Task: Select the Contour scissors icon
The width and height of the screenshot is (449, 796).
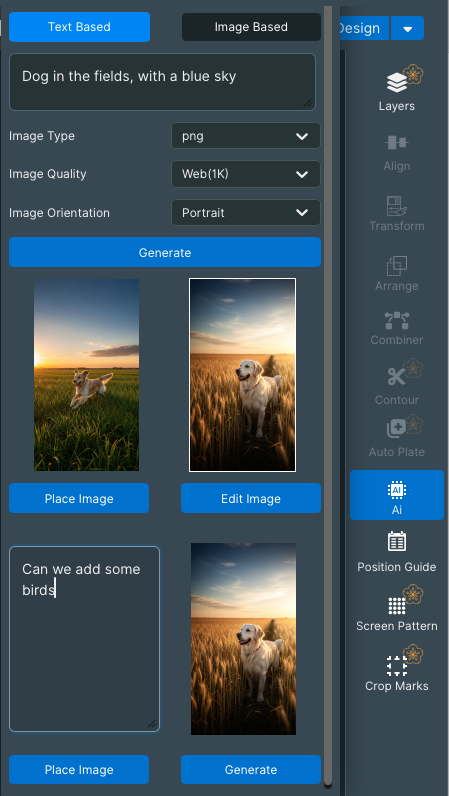Action: [x=397, y=377]
